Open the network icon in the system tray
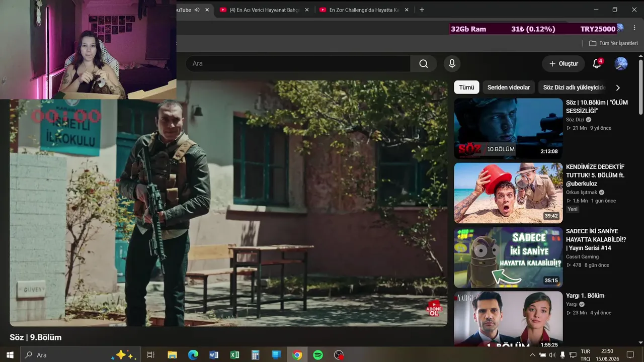The height and width of the screenshot is (362, 644). (x=573, y=355)
